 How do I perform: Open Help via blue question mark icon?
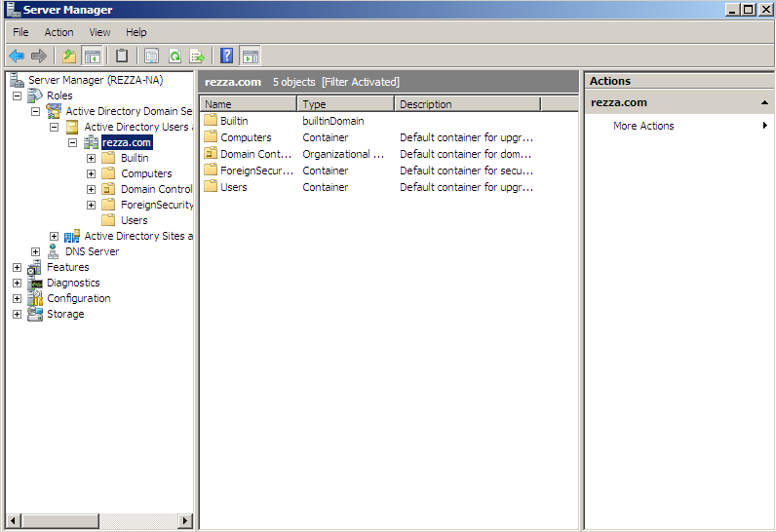coord(227,56)
